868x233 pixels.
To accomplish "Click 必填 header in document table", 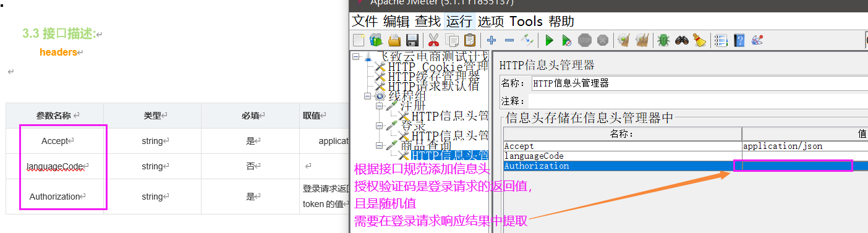I will click(250, 116).
